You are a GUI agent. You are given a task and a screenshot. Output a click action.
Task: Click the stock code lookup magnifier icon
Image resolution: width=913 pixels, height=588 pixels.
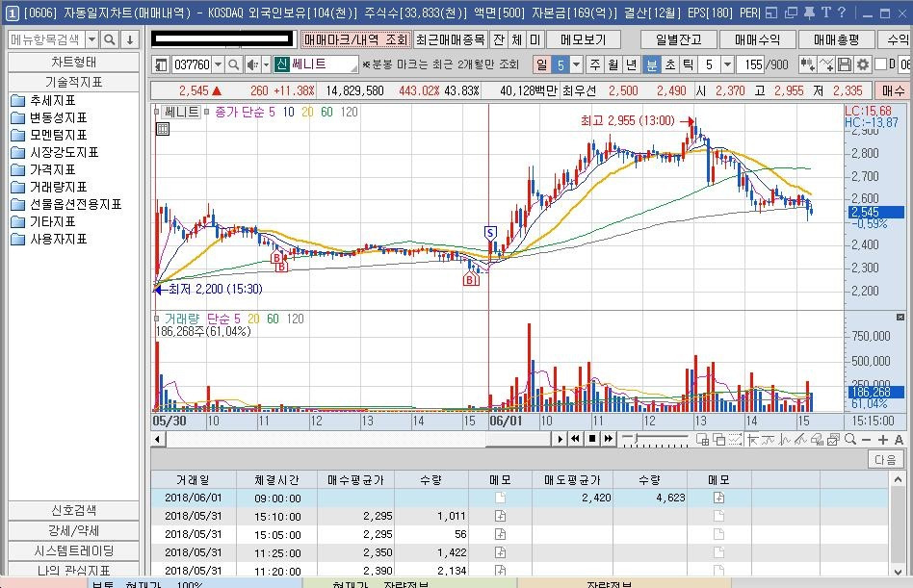(x=233, y=64)
